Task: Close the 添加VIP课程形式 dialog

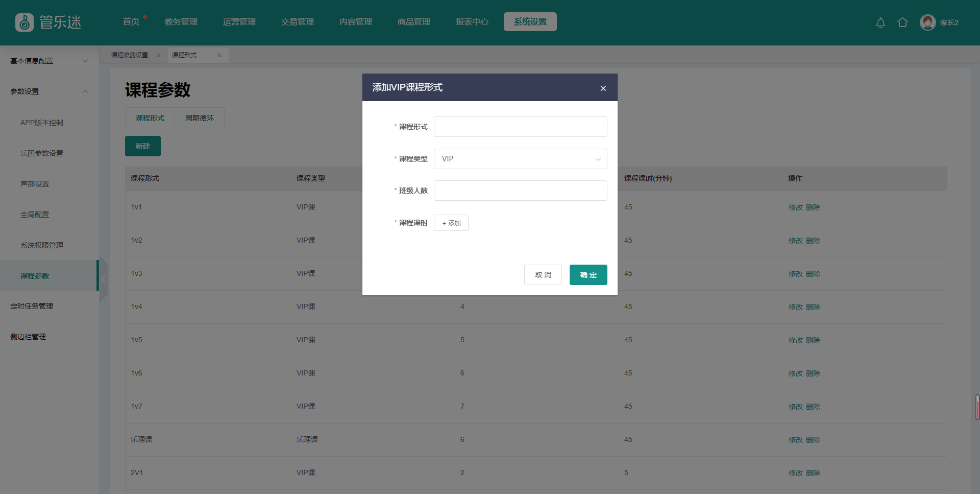Action: (603, 88)
